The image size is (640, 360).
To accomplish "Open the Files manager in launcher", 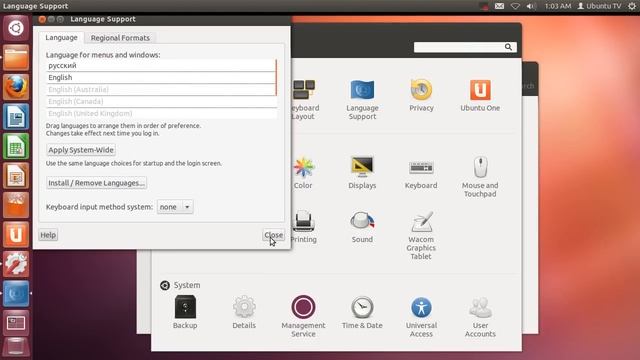I will click(x=16, y=58).
